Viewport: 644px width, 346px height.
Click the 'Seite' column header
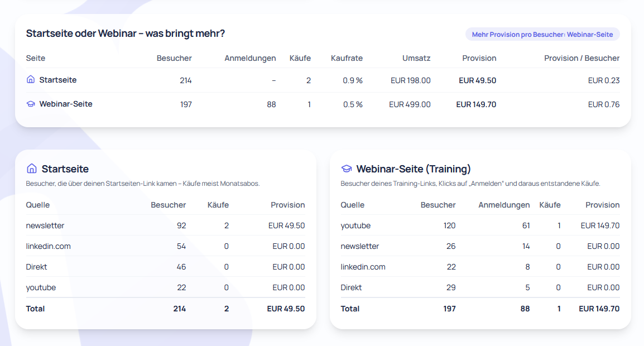click(x=36, y=58)
